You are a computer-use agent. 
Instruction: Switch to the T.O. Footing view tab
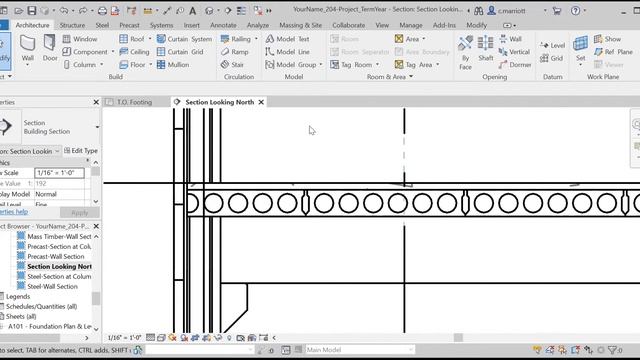135,102
